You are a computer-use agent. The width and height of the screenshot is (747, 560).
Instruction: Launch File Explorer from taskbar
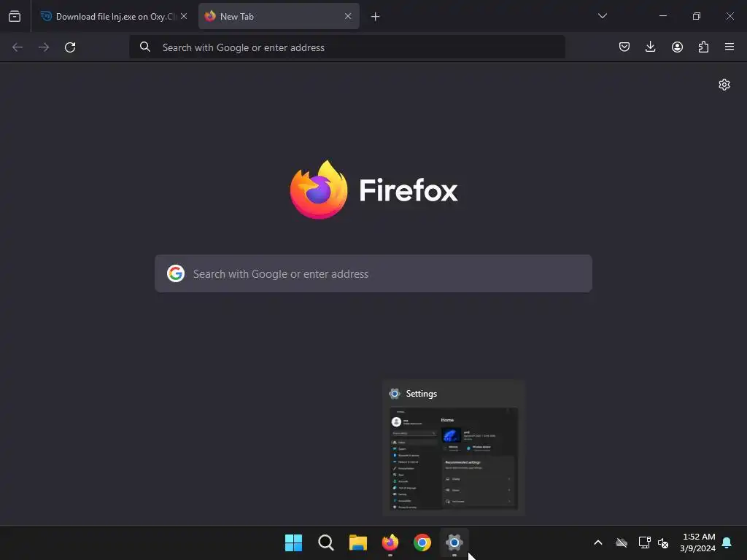(x=357, y=542)
